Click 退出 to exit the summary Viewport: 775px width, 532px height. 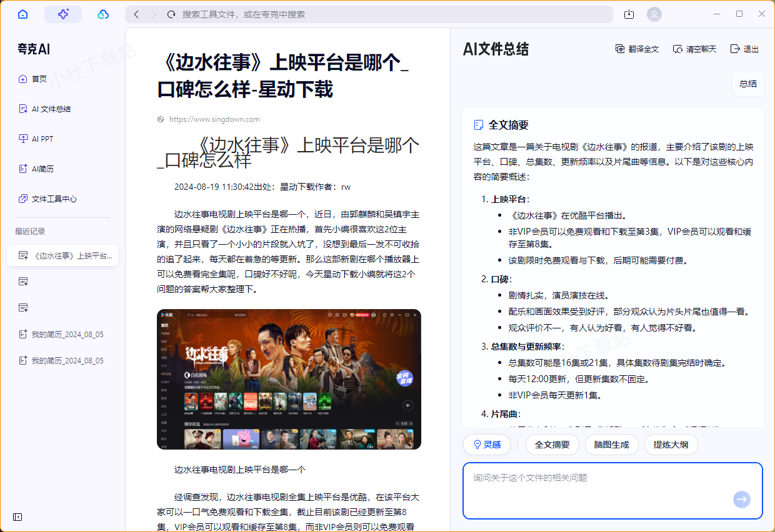point(744,49)
